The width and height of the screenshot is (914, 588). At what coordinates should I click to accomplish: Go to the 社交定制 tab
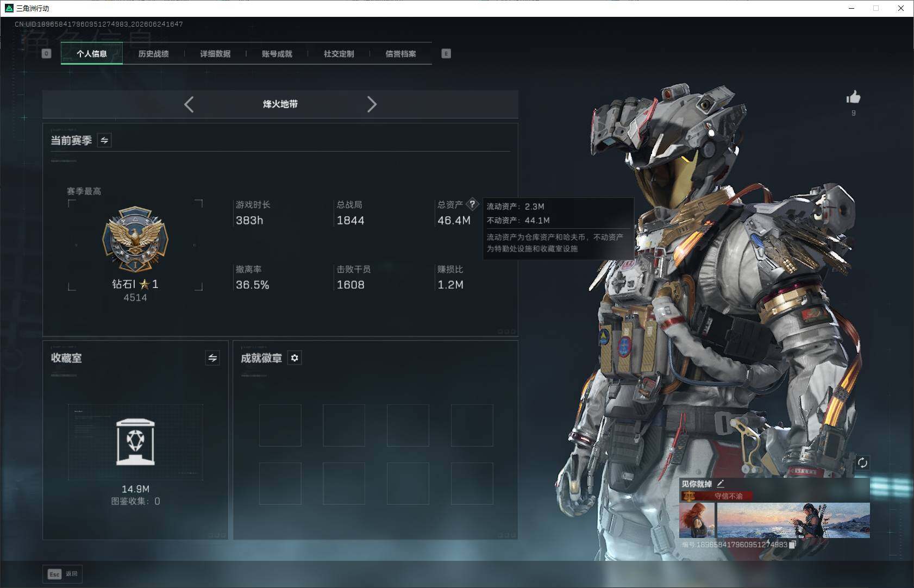click(339, 54)
